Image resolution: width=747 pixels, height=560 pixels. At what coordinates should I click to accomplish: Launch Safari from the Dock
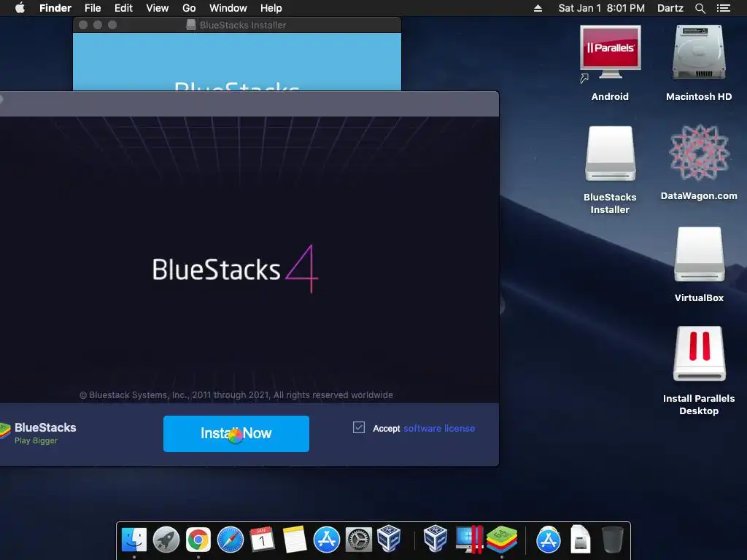(x=231, y=540)
